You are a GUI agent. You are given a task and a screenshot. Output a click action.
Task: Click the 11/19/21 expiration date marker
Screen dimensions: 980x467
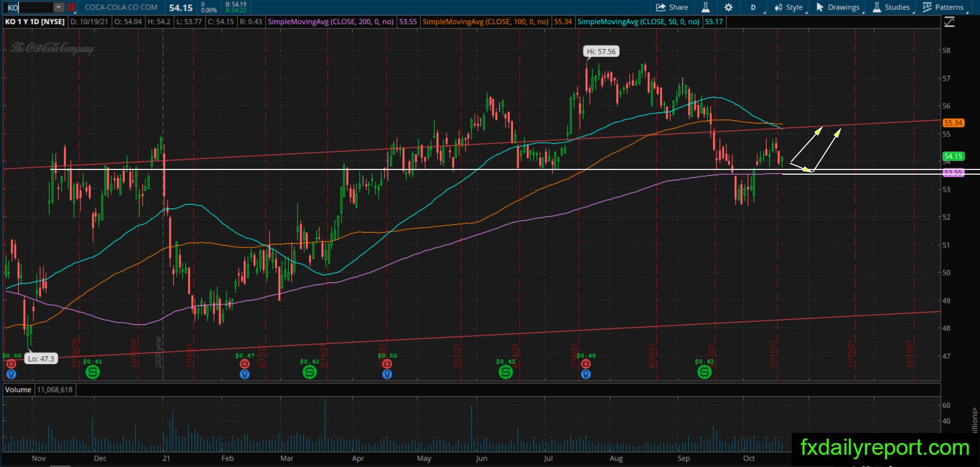coord(851,354)
